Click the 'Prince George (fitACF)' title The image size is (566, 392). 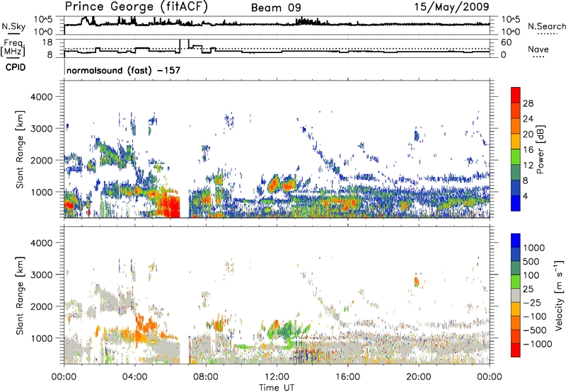coord(137,7)
